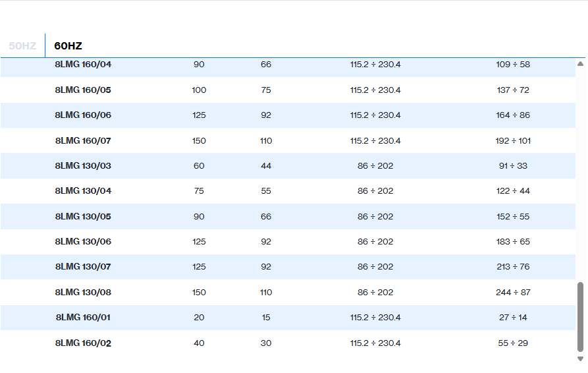Screen dimensions: 588x373
Task: Select the 60HZ tab
Action: click(x=68, y=45)
